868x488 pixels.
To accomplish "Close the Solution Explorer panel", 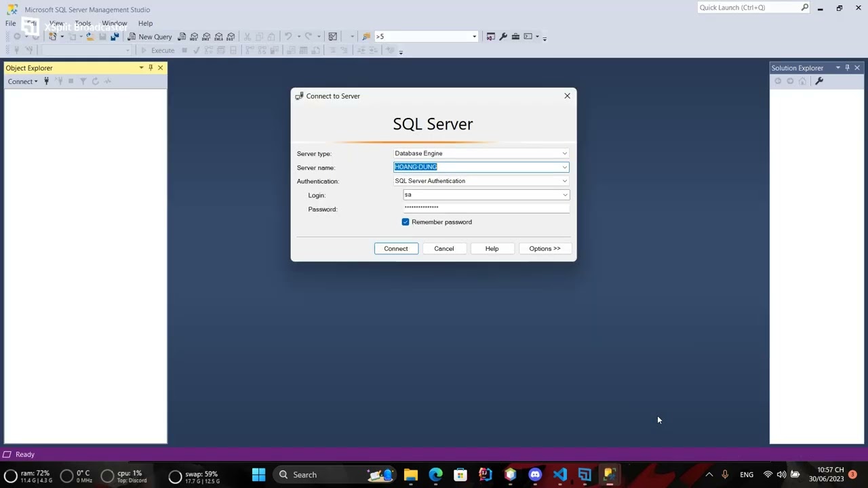I will (x=857, y=68).
